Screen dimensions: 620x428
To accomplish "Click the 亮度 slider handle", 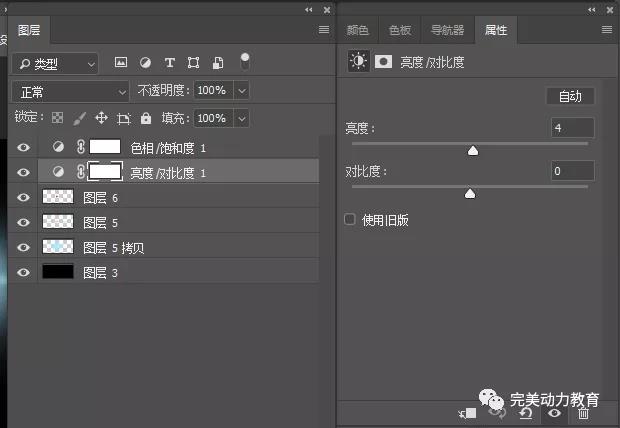I will (473, 151).
